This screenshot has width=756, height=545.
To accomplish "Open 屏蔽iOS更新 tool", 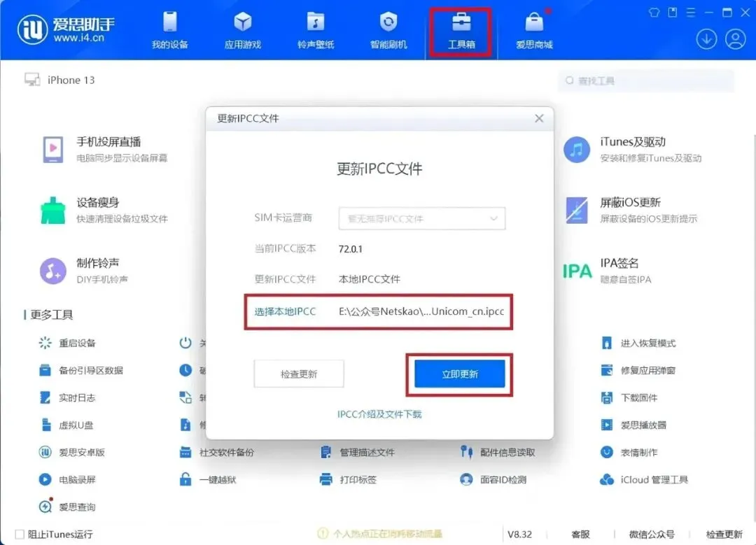I will click(x=631, y=210).
